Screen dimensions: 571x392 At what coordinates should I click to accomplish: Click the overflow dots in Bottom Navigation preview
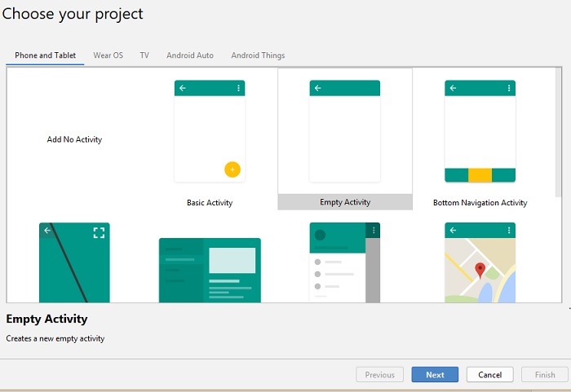(x=509, y=88)
